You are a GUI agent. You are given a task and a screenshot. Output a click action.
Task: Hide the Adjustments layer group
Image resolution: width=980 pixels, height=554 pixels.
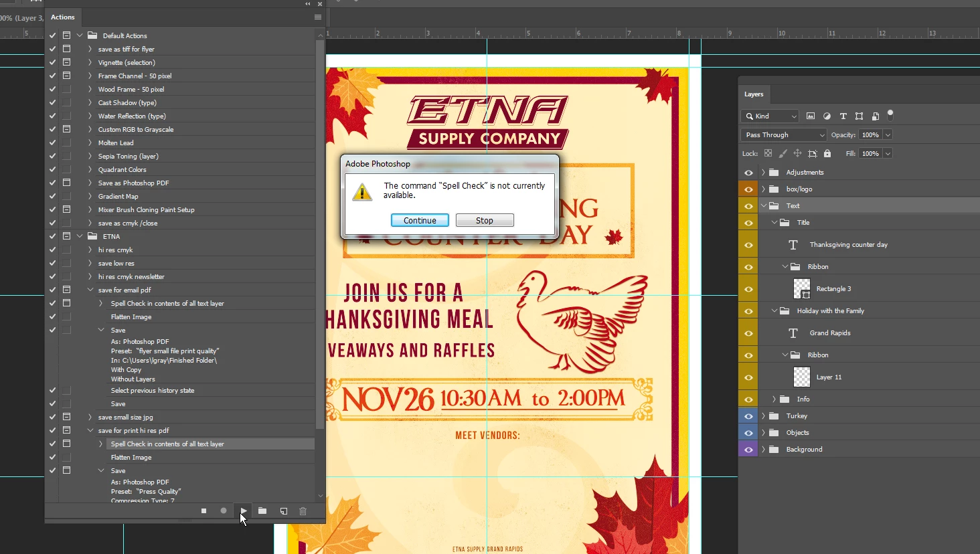tap(748, 173)
